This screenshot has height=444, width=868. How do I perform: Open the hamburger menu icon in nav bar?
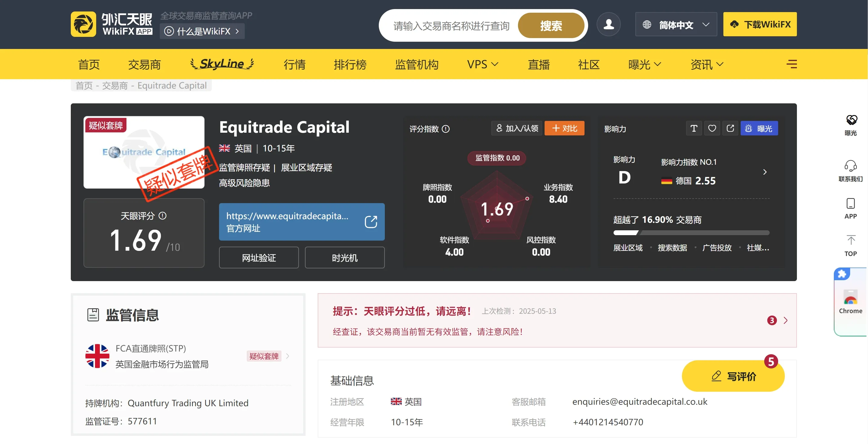791,64
